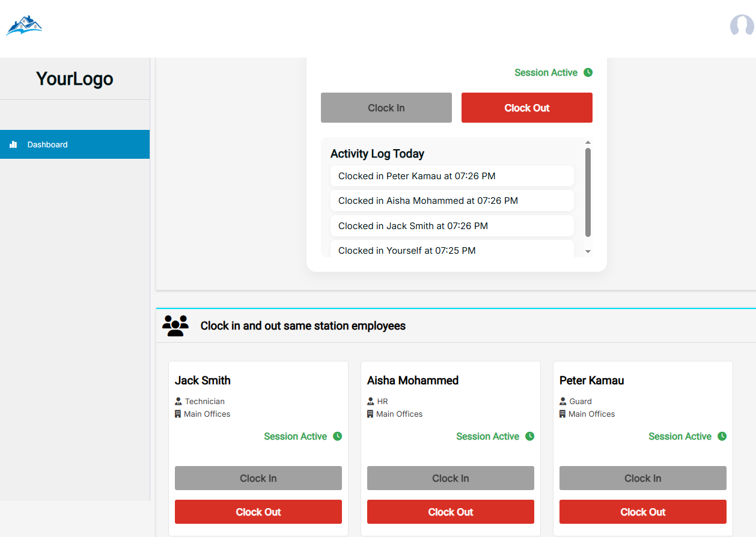
Task: Click the green clock icon beside Jack Smith's Session Active
Action: [337, 436]
